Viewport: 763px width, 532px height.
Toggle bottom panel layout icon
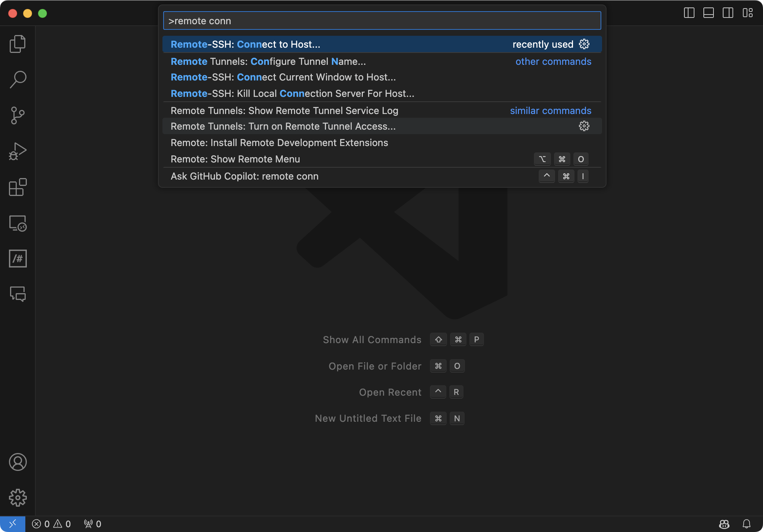tap(709, 13)
